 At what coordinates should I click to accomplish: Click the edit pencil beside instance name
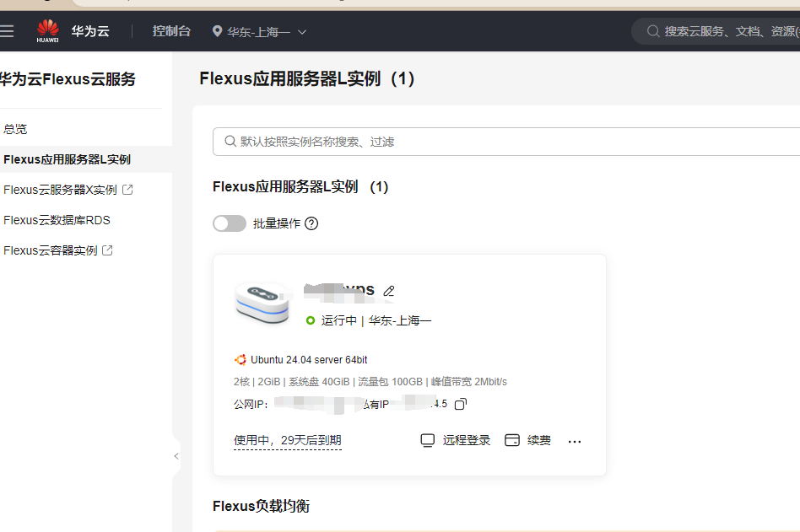tap(389, 291)
